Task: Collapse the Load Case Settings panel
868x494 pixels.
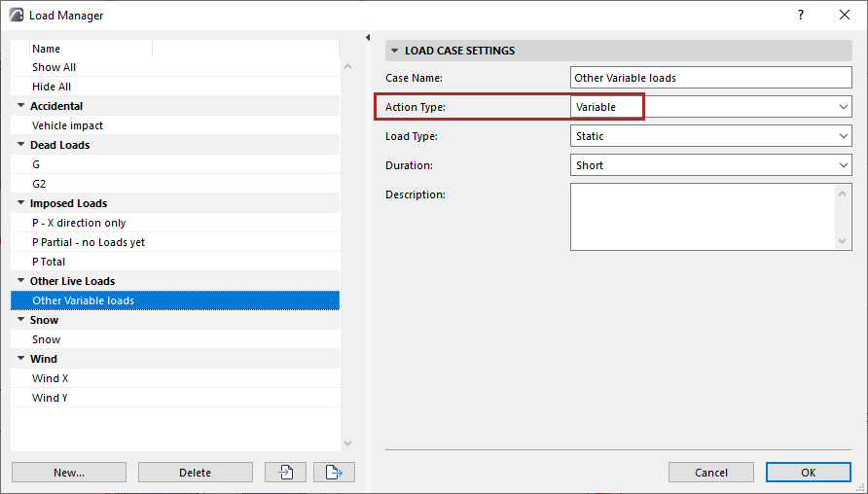Action: [394, 51]
